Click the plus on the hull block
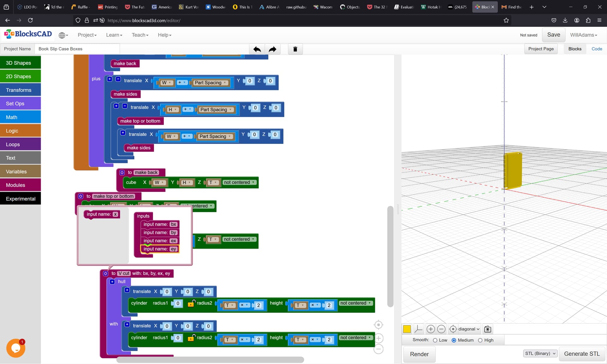The image size is (607, 364). [x=112, y=282]
